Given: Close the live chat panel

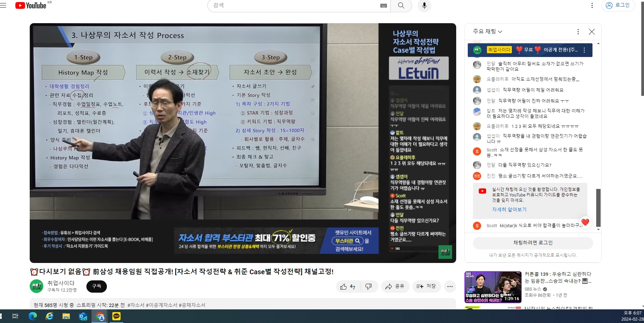Looking at the screenshot, I should point(592,32).
